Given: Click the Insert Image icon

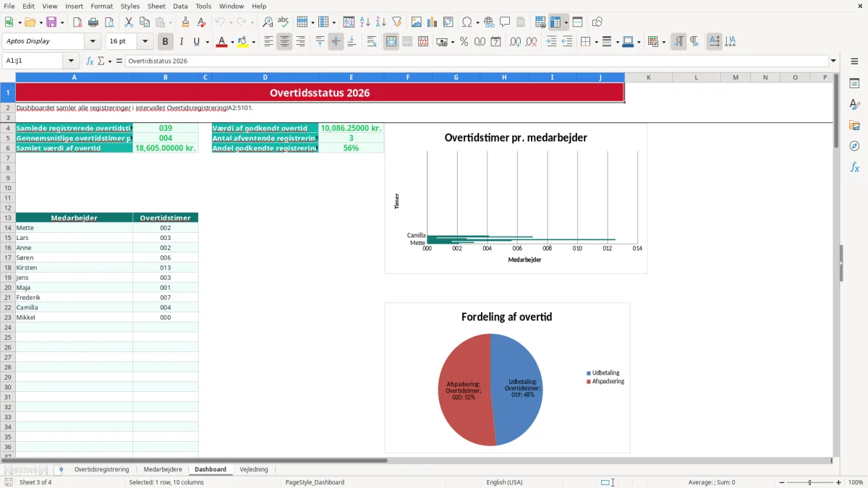Looking at the screenshot, I should coord(417,22).
